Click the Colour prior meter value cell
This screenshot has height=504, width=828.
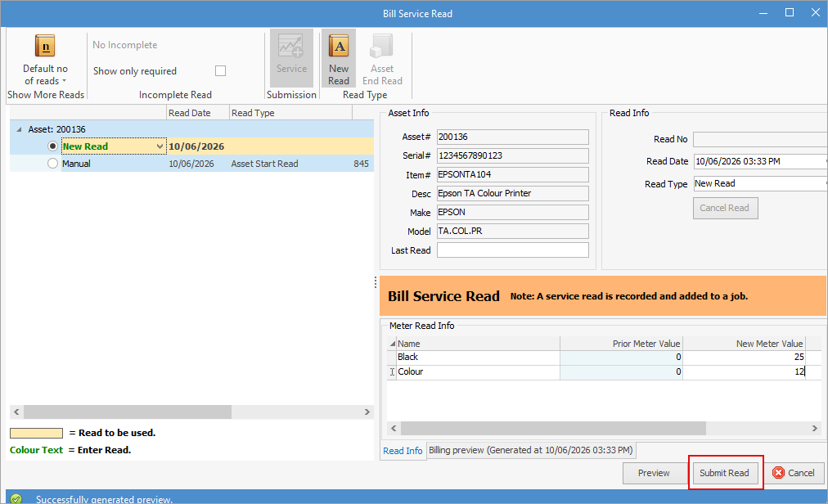(x=621, y=372)
